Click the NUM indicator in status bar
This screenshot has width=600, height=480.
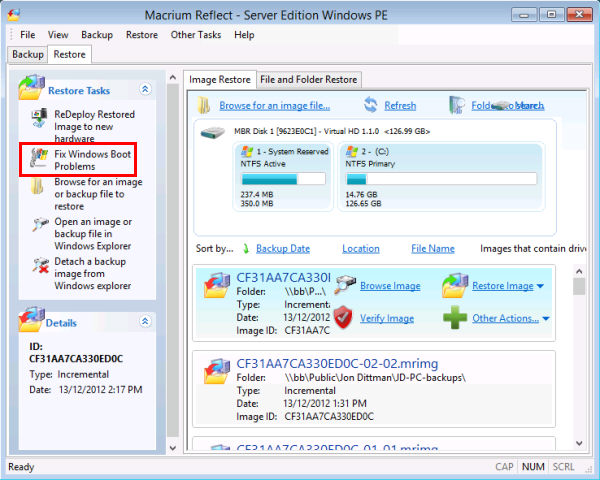pos(533,467)
